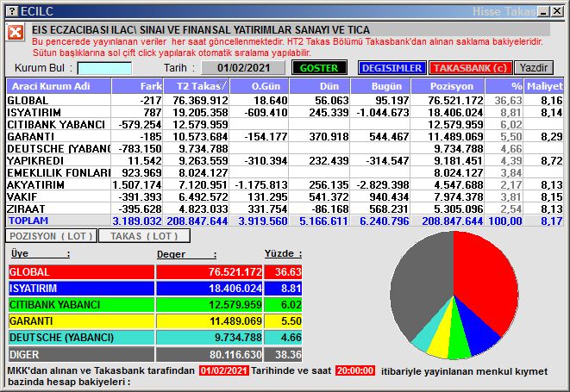This screenshot has height=392, width=570.
Task: Click the red X close icon beside company name
Action: [16, 33]
